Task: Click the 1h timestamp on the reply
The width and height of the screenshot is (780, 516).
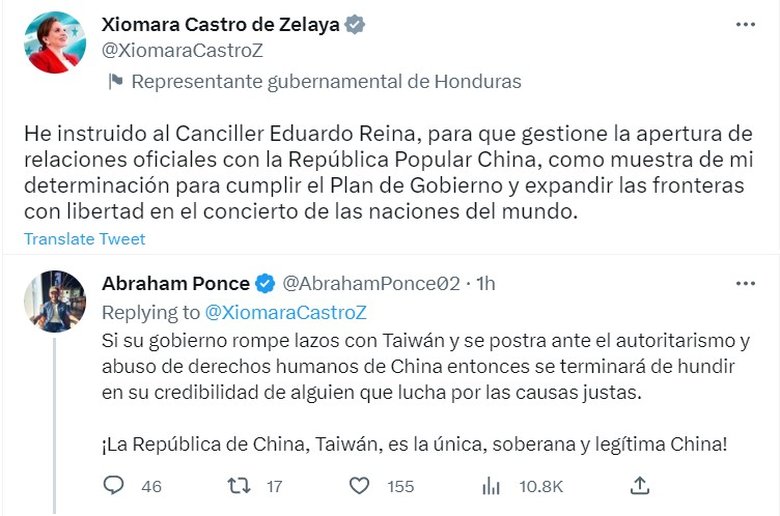Action: [485, 284]
